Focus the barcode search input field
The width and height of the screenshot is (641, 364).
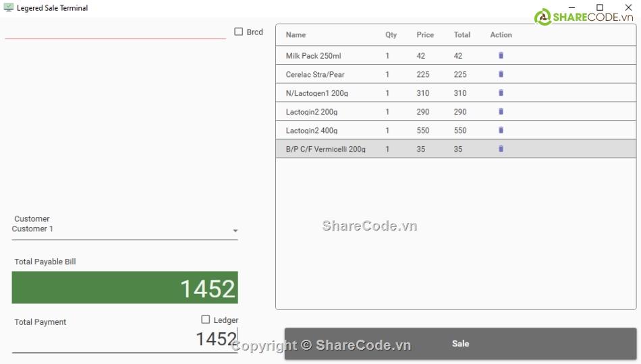click(x=115, y=31)
